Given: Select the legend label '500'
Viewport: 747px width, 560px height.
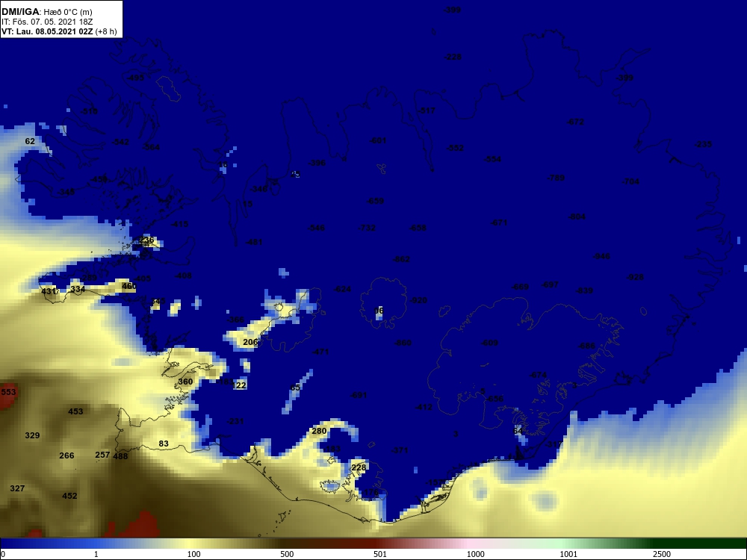Looking at the screenshot, I should [287, 554].
